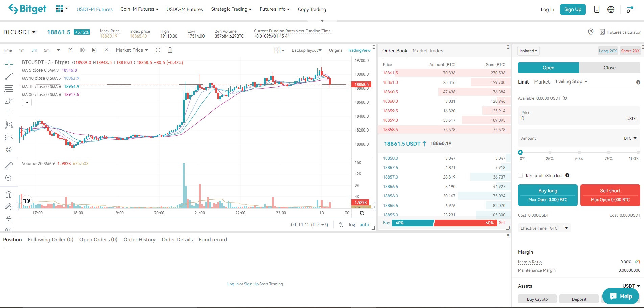Switch to the Close position tab
The image size is (644, 308).
tap(610, 68)
